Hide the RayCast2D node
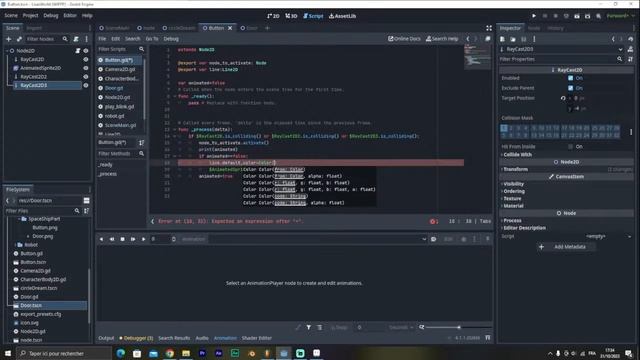 coord(86,59)
